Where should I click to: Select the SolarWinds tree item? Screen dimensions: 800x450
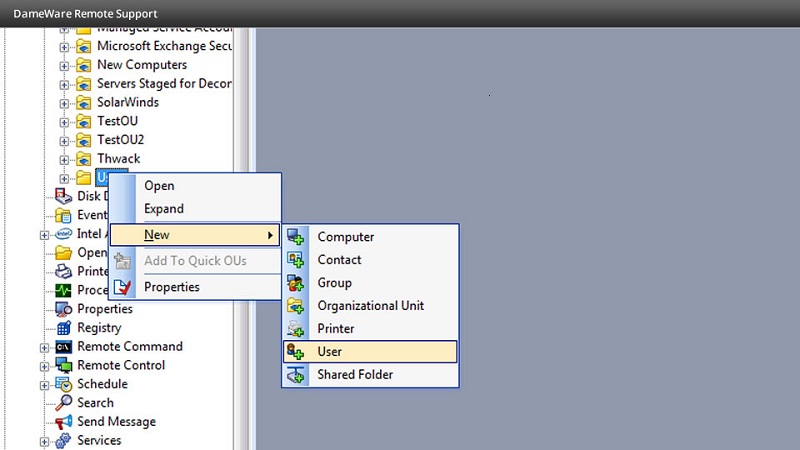pyautogui.click(x=128, y=102)
